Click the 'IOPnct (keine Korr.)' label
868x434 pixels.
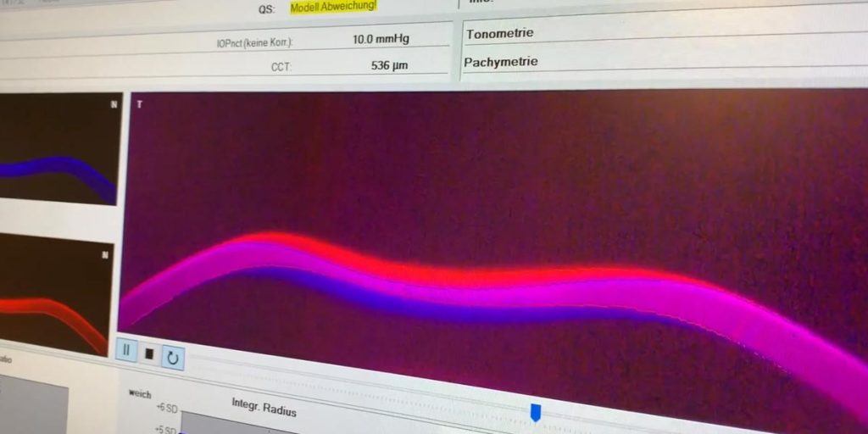coord(254,42)
